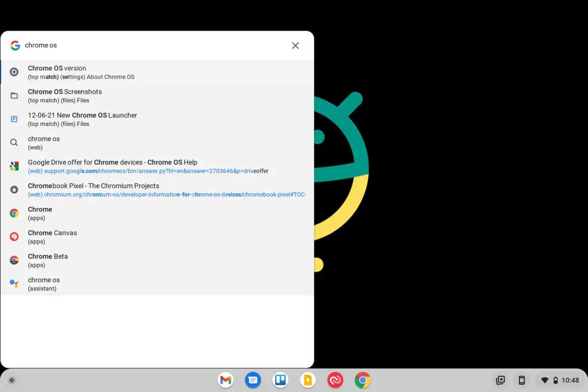Screen dimensions: 588x392
Task: Click the Google favicon beside the Drive offer result
Action: (x=14, y=166)
